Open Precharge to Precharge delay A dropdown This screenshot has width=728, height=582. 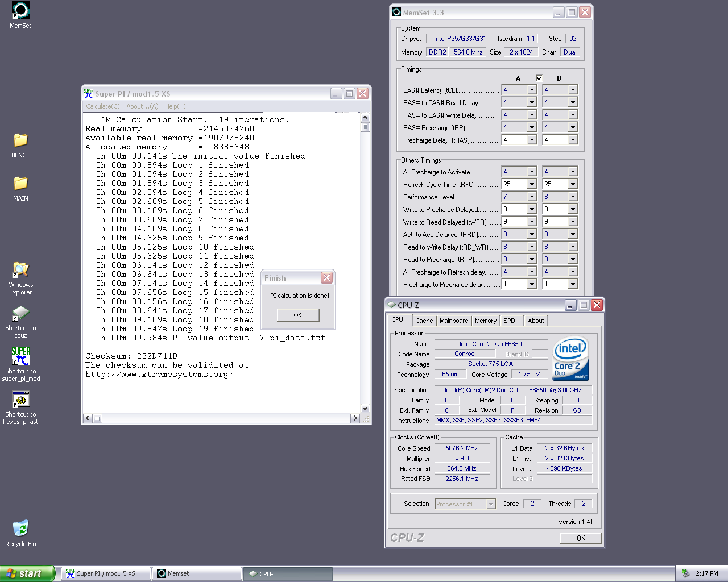pyautogui.click(x=532, y=284)
